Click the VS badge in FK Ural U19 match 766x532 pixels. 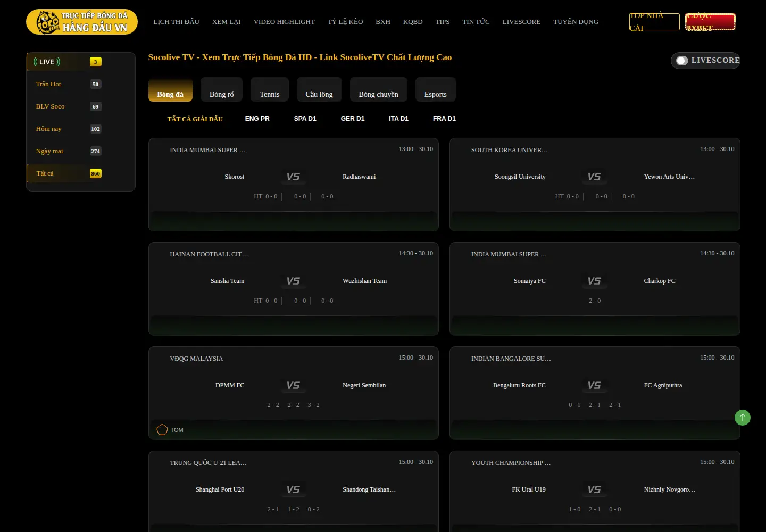tap(594, 489)
